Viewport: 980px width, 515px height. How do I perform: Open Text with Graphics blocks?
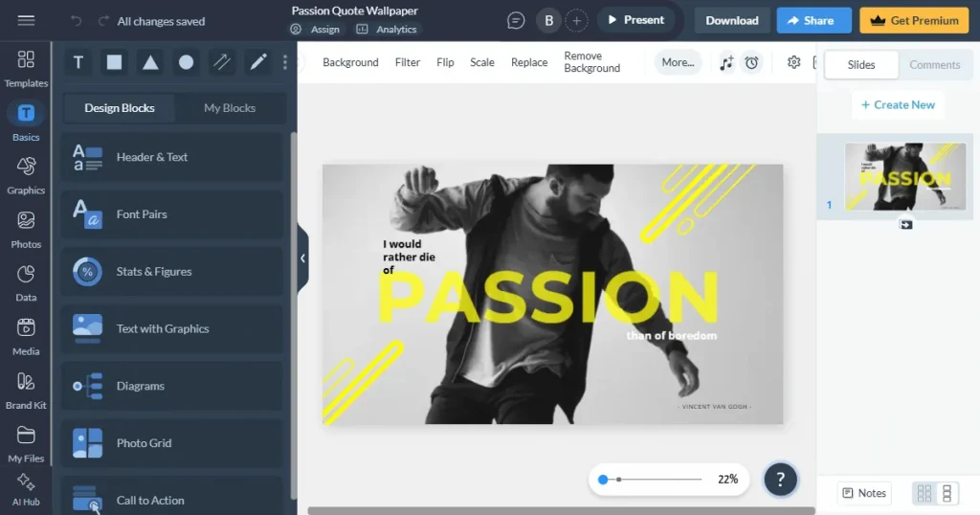[x=172, y=328]
